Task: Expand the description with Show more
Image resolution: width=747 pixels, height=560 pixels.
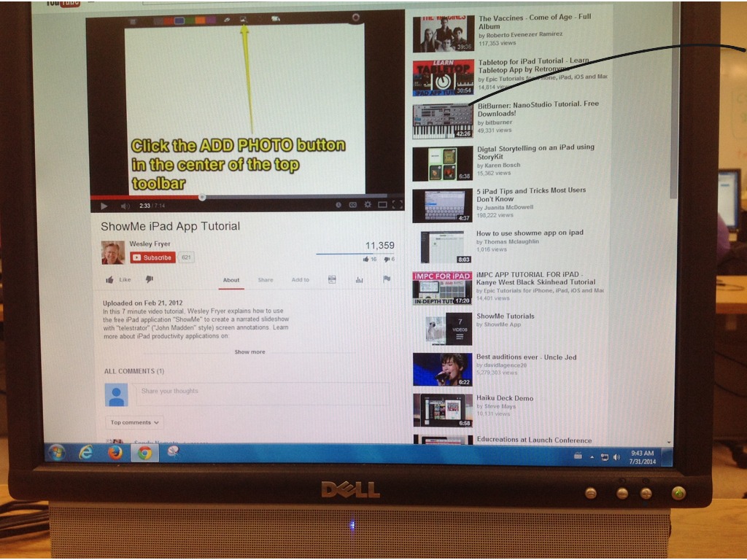Action: coord(249,352)
